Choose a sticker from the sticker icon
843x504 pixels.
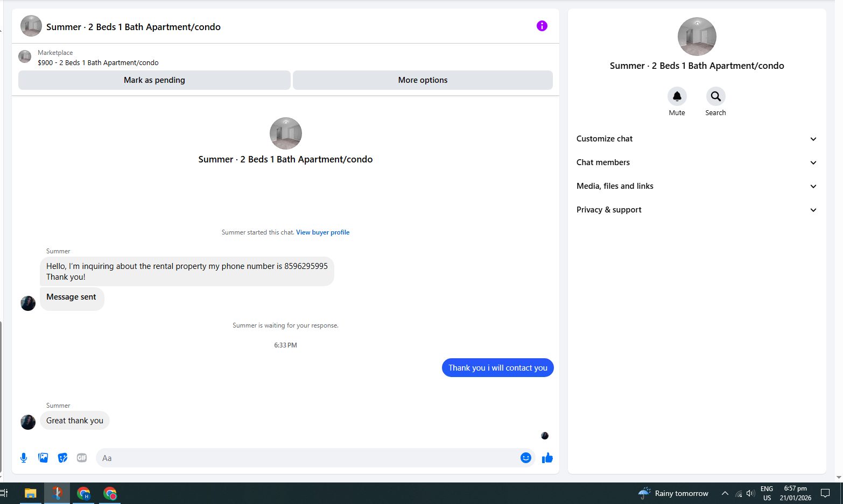click(62, 458)
